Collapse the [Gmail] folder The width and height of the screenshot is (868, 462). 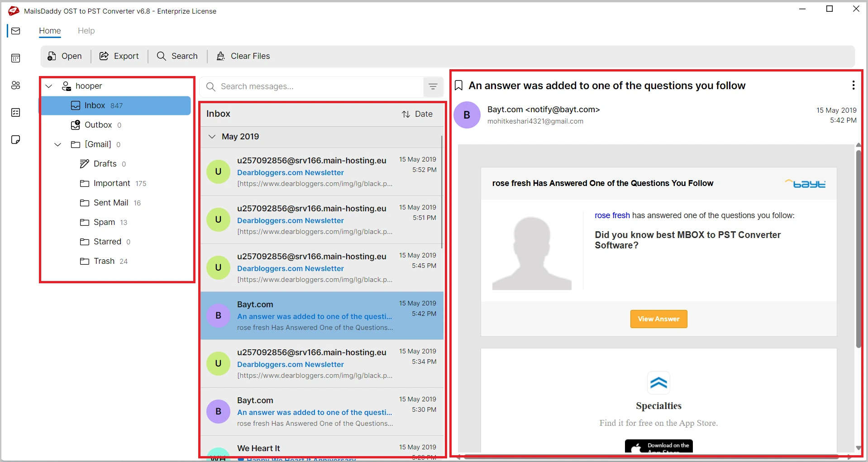pyautogui.click(x=58, y=144)
